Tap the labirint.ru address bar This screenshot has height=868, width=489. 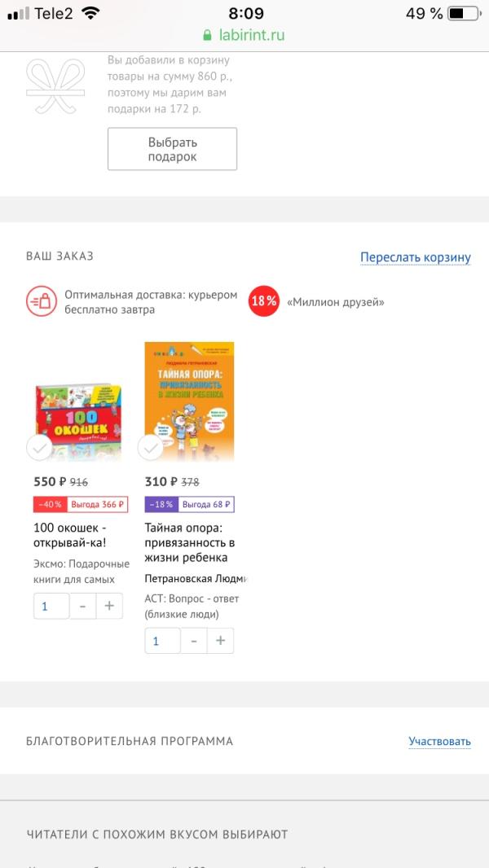[x=244, y=36]
